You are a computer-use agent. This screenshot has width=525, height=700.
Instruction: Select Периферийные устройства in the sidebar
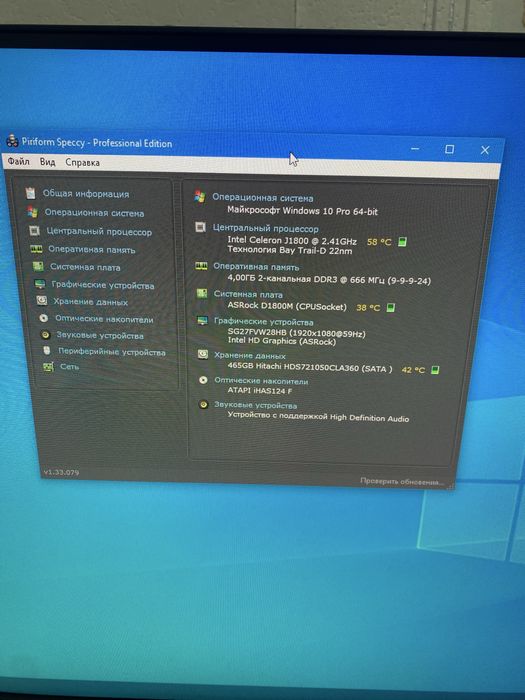coord(112,352)
